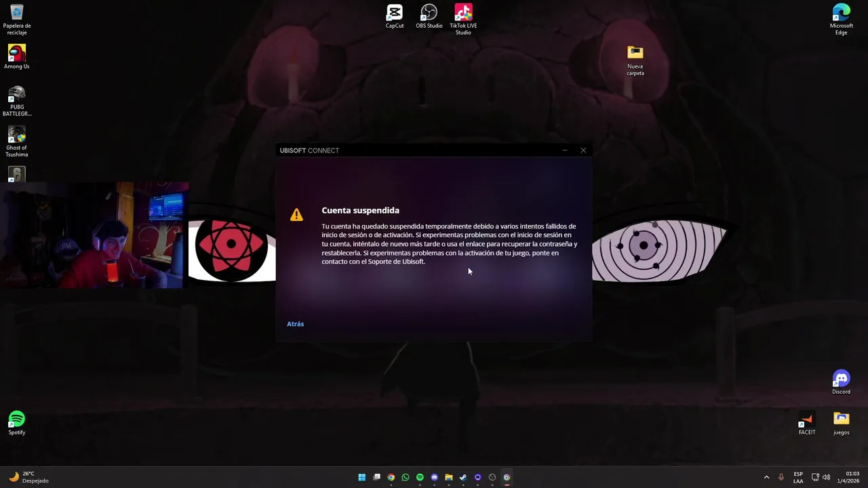868x488 pixels.
Task: Select the juegos folder on desktop
Action: coord(842,423)
